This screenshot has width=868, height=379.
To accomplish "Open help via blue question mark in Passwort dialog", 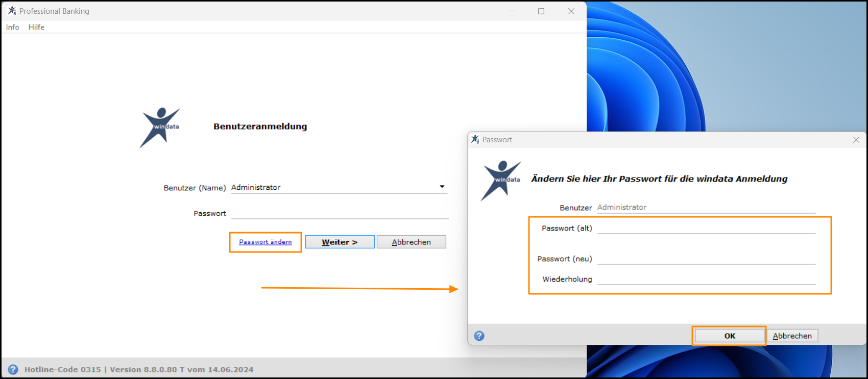I will pos(479,336).
